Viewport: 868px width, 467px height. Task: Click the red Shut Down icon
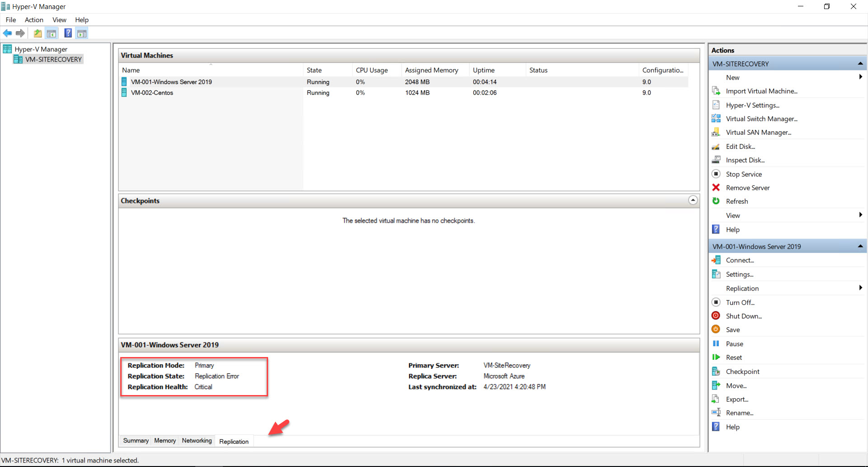click(x=716, y=316)
